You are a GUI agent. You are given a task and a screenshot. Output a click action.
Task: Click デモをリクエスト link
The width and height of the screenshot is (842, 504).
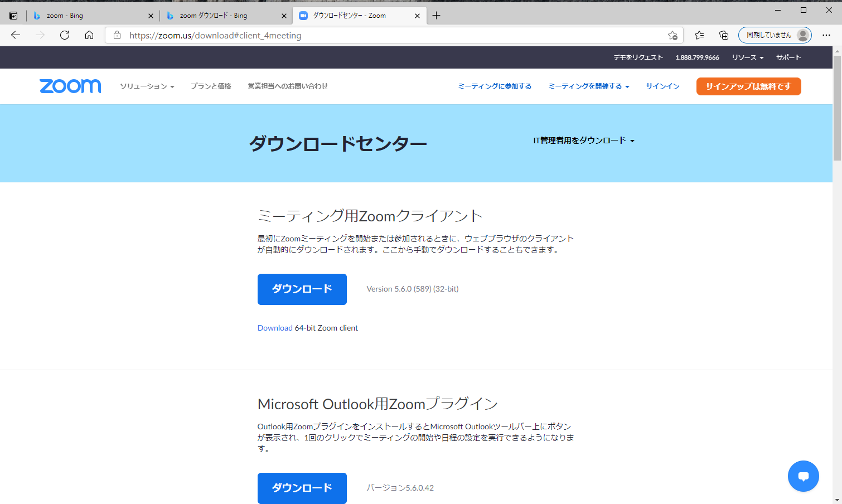pyautogui.click(x=638, y=57)
